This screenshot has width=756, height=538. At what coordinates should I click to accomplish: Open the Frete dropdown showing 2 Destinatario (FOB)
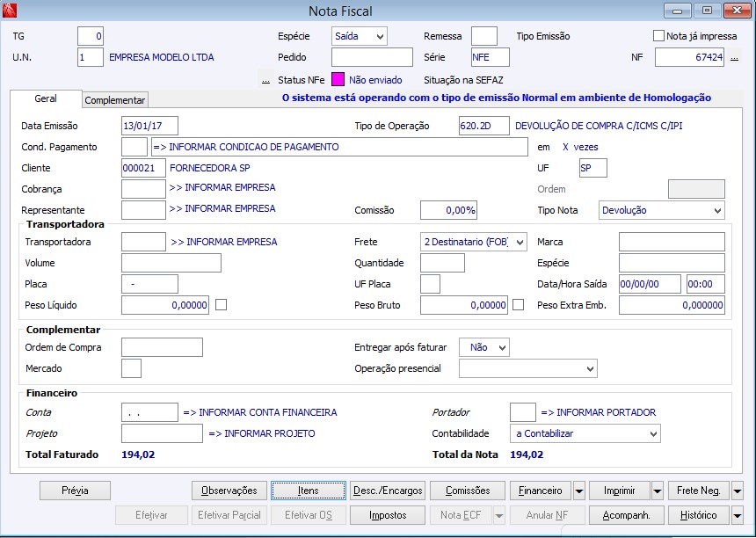(474, 242)
